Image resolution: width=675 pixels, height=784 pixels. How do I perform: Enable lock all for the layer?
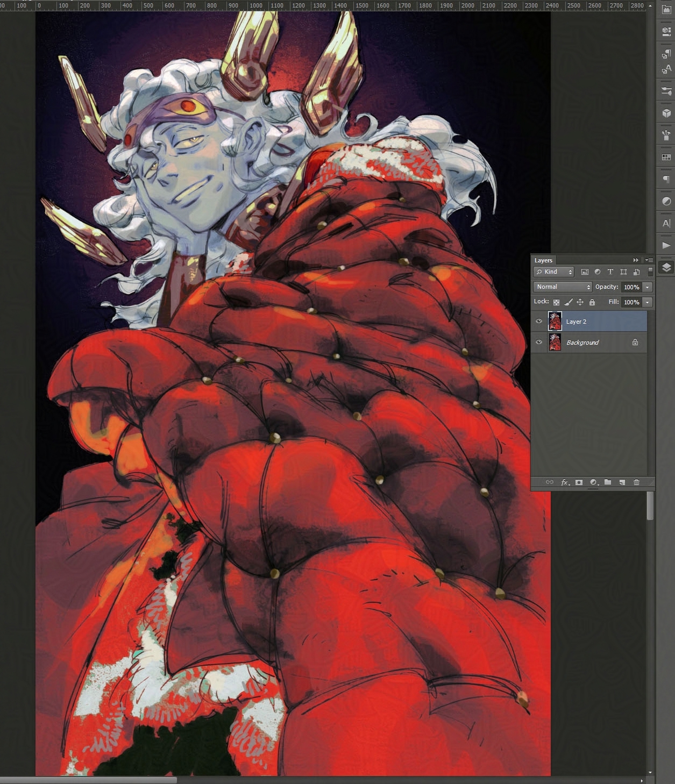click(592, 302)
